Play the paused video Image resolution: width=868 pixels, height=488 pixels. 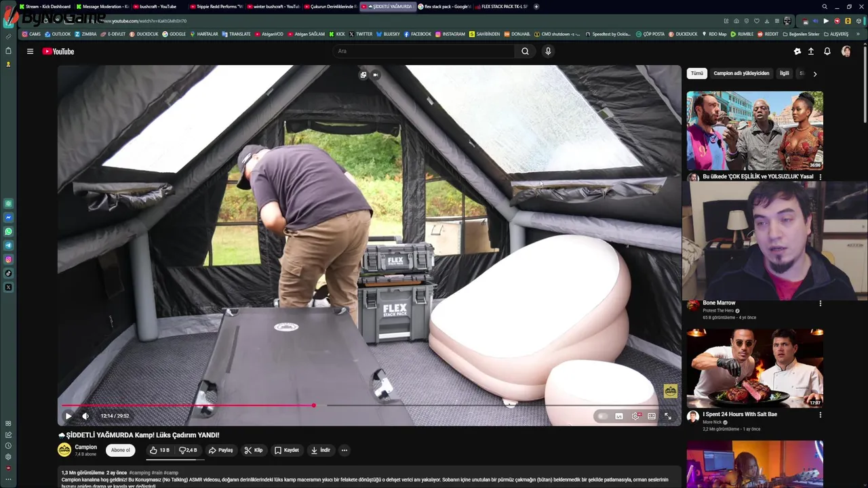click(68, 416)
